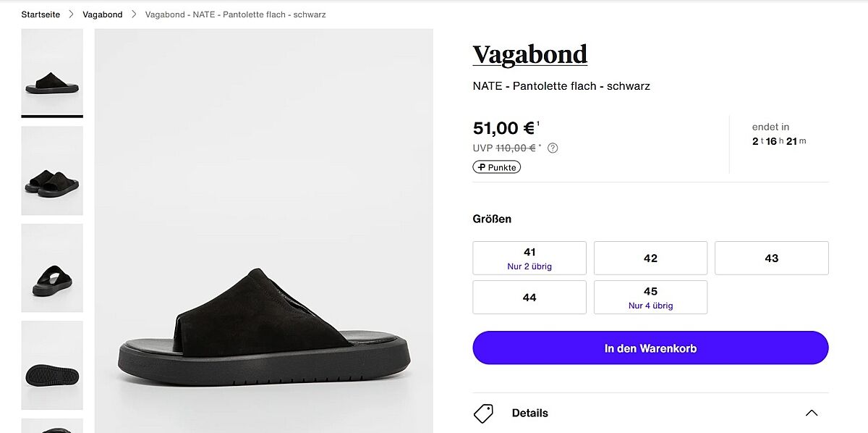
Task: Click the Punkte badge
Action: pos(497,167)
